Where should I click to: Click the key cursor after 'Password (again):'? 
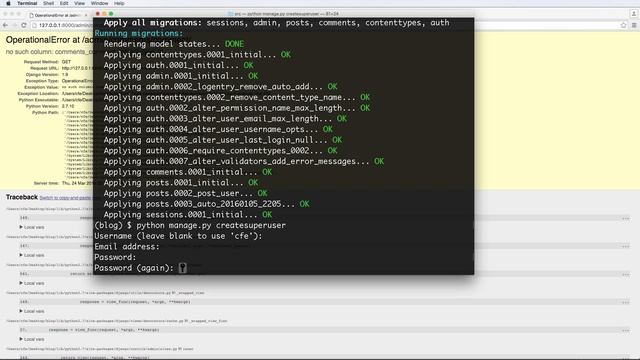click(182, 268)
